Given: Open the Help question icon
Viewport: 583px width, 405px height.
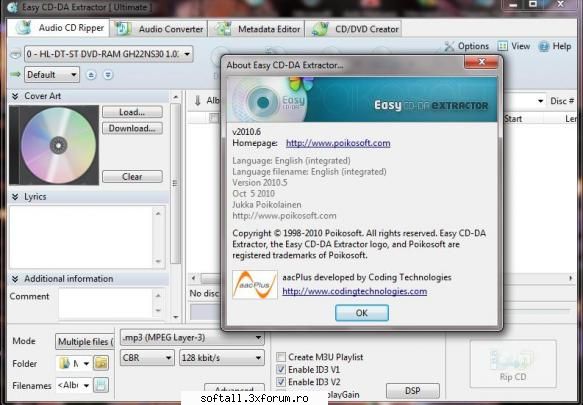Looking at the screenshot, I should pos(544,46).
